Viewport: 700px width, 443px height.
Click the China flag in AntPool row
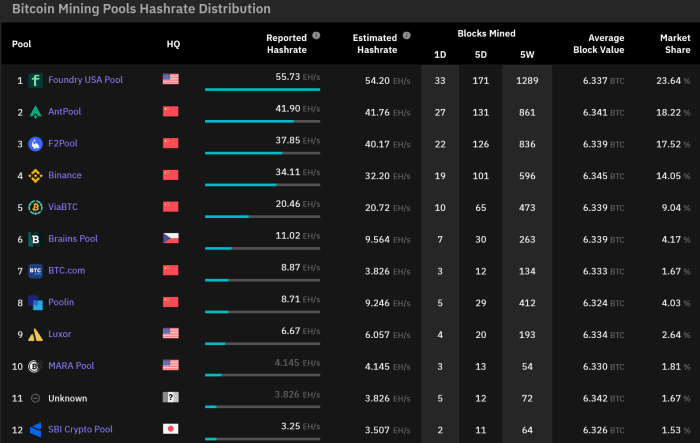pos(170,111)
